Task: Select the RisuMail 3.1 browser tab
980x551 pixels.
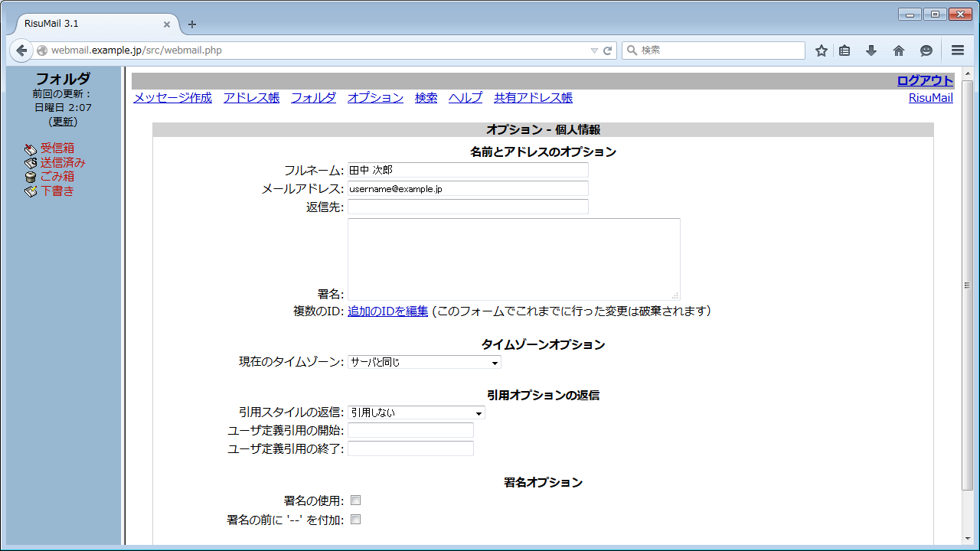Action: click(92, 24)
